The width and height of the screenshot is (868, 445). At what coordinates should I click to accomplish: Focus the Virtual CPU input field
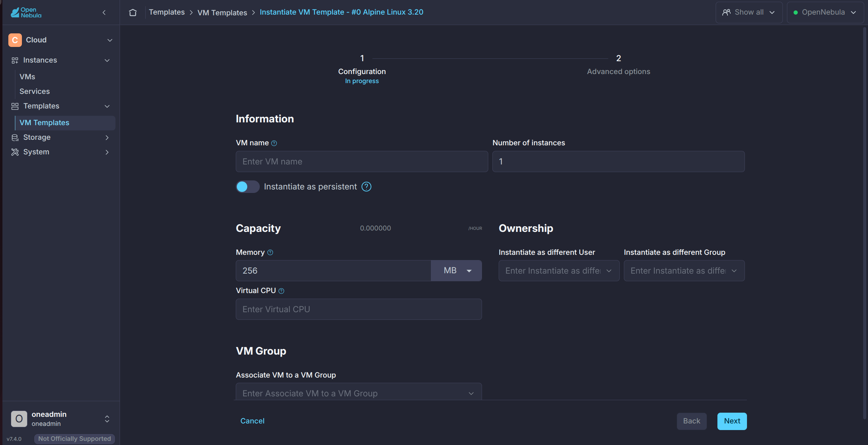[x=359, y=309]
